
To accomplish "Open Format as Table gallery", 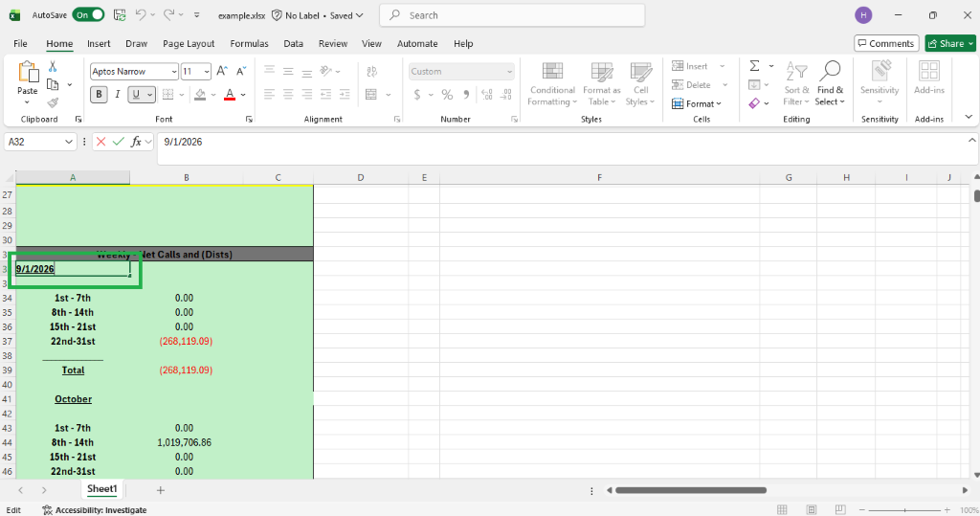I will tap(601, 84).
